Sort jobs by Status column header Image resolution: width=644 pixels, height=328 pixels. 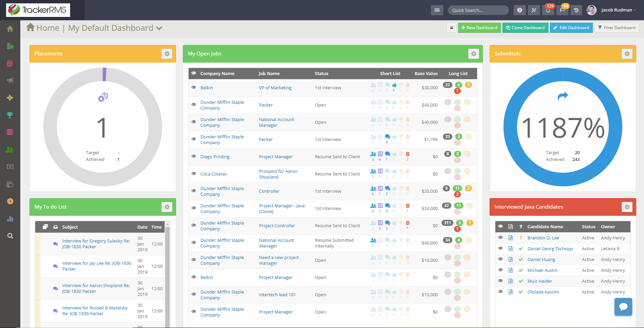[321, 73]
